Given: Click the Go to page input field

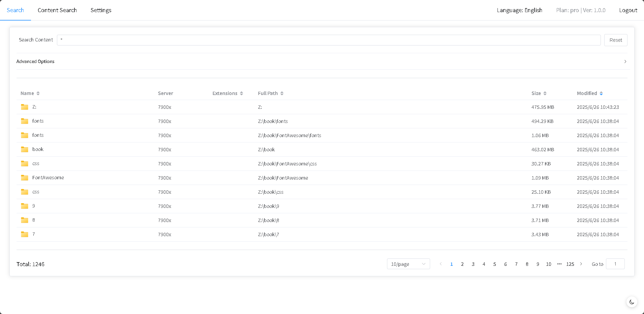Looking at the screenshot, I should (615, 264).
